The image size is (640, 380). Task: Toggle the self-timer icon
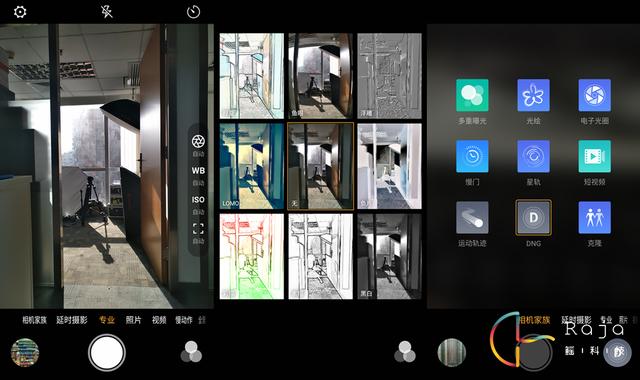click(x=193, y=11)
